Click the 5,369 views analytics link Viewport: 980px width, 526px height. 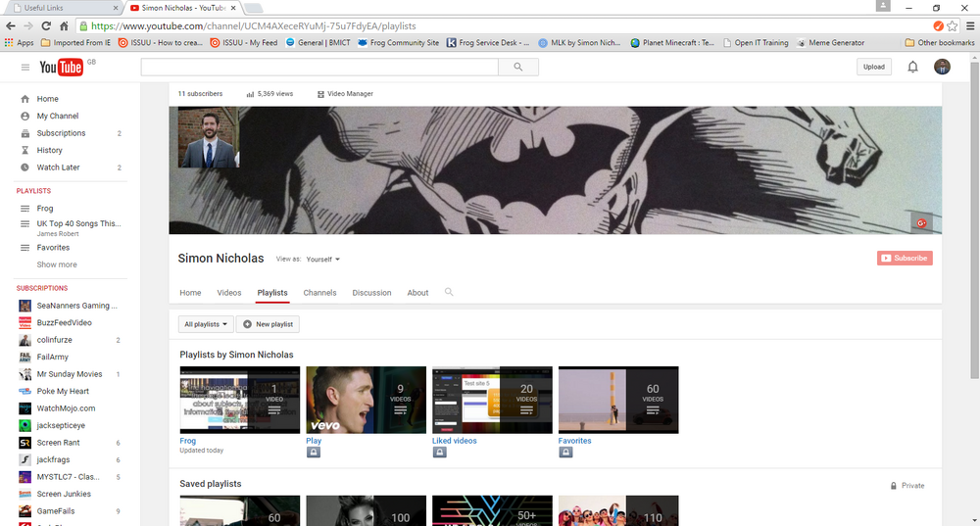[x=269, y=94]
